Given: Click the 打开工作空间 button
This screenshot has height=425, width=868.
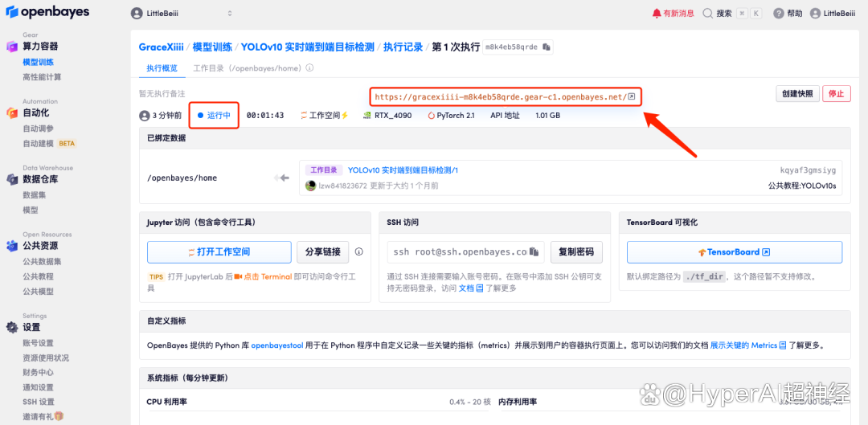Looking at the screenshot, I should pyautogui.click(x=219, y=251).
